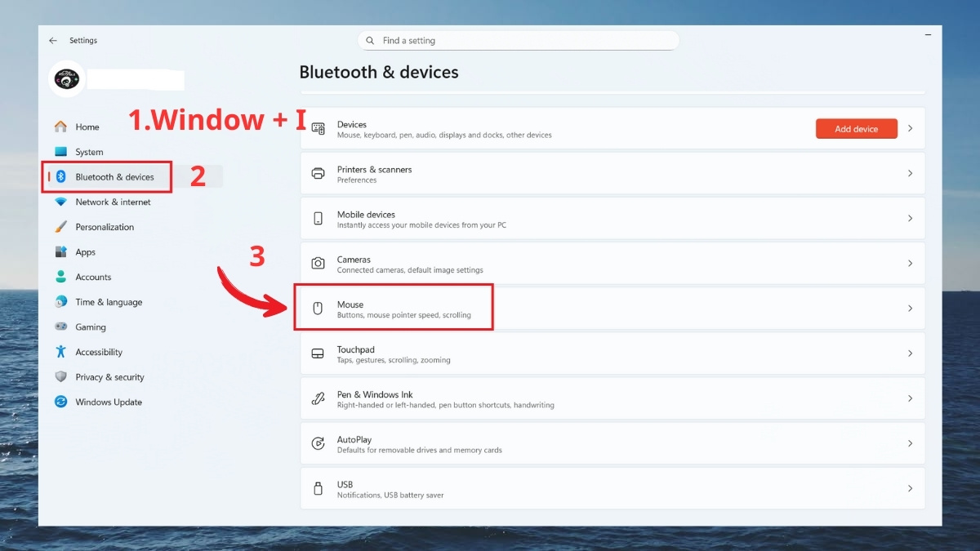
Task: Open USB row chevron
Action: [x=910, y=488]
